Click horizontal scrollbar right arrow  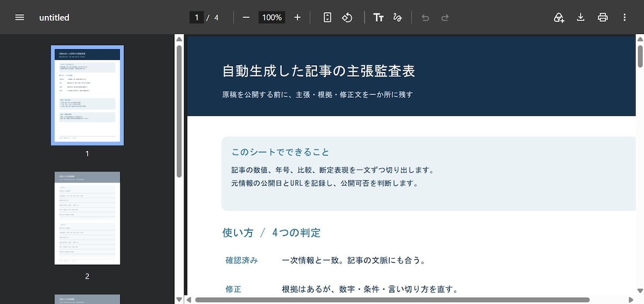(x=631, y=300)
